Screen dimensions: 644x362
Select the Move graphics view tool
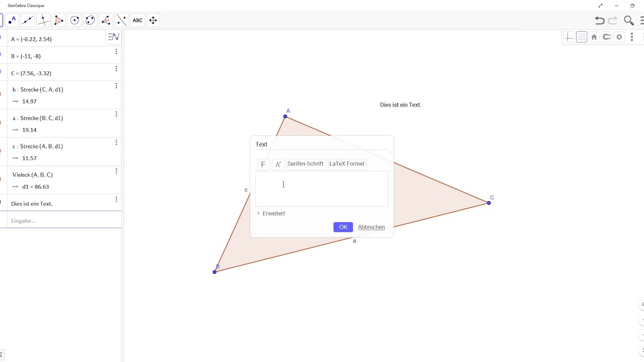click(x=153, y=20)
